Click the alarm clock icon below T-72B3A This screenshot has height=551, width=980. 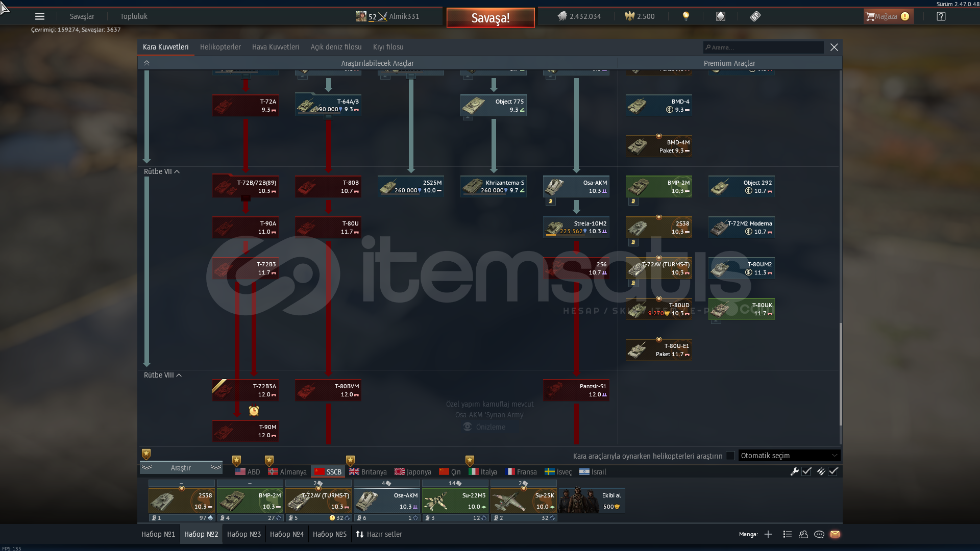254,411
